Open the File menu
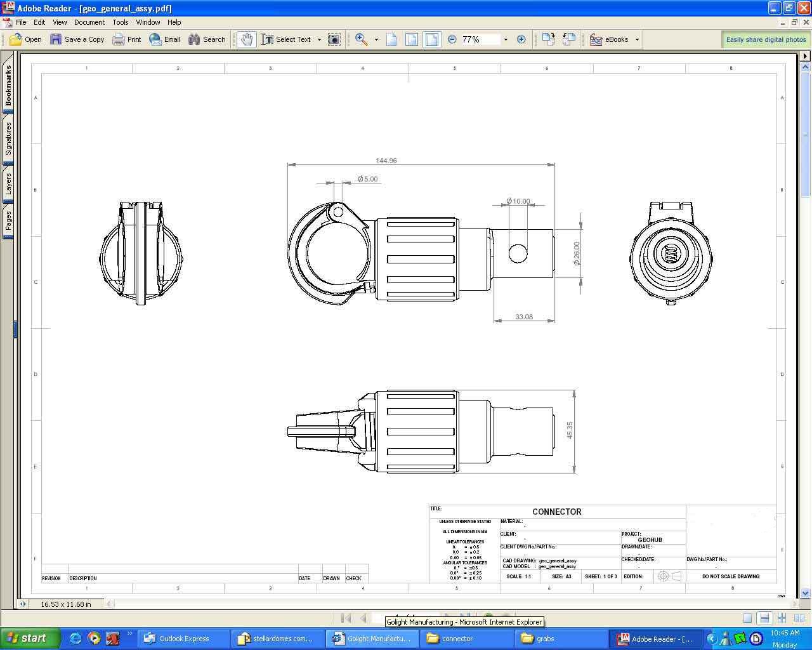The image size is (812, 650). tap(21, 22)
